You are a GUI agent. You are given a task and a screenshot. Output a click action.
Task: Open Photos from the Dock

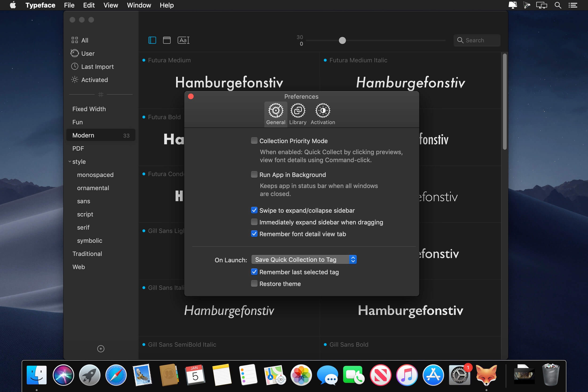301,375
